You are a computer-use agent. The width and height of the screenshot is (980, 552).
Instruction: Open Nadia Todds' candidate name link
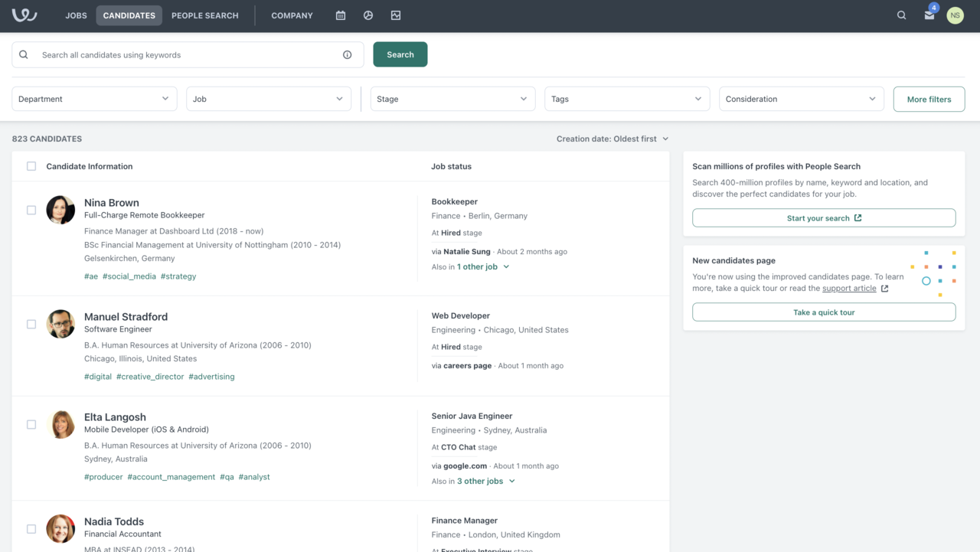click(114, 522)
